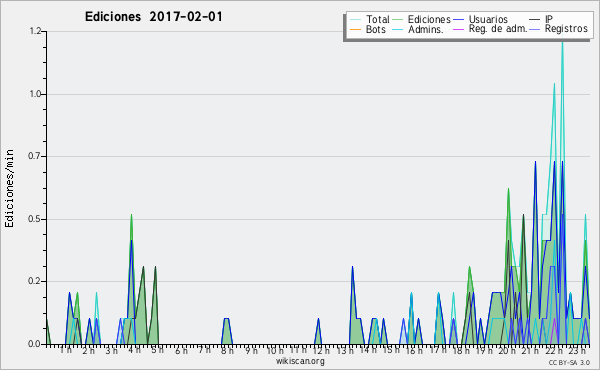
Task: Click the magenta Reg. de adm. legend line
Action: [x=458, y=29]
